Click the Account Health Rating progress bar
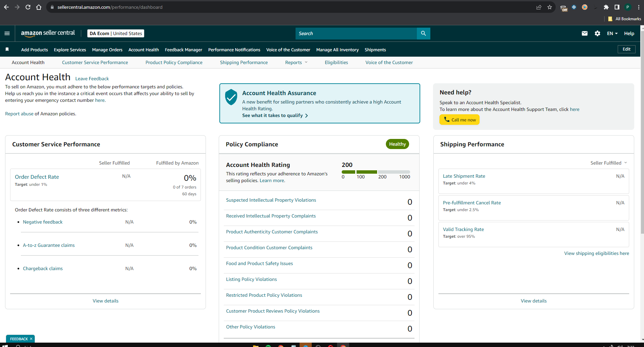The image size is (644, 347). pos(376,172)
